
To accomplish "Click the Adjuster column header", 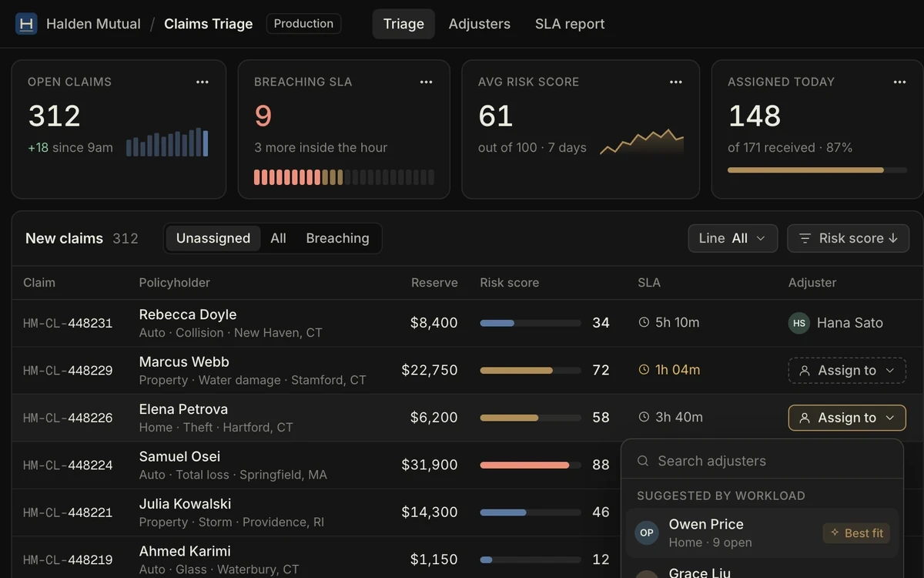I will [x=812, y=283].
